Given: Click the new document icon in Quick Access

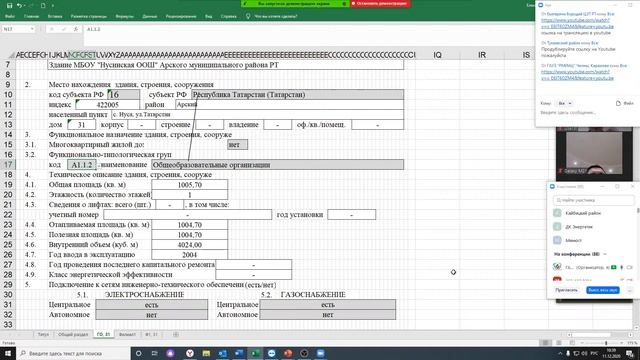Looking at the screenshot, I should [x=43, y=6].
